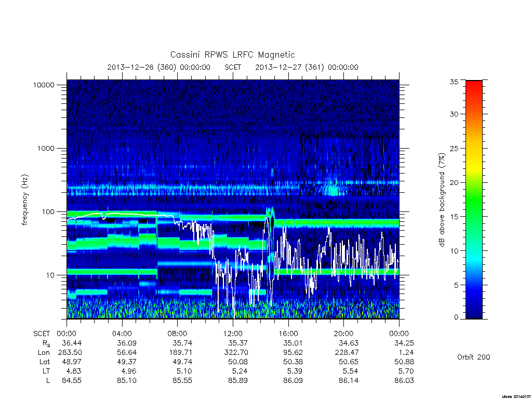Click the Lon value 283.50
532x399 pixels.
tap(70, 353)
